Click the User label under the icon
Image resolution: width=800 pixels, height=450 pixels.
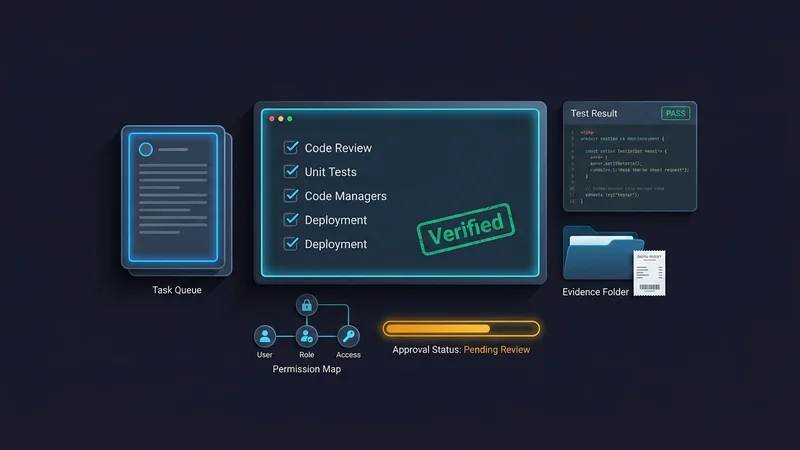pyautogui.click(x=264, y=355)
